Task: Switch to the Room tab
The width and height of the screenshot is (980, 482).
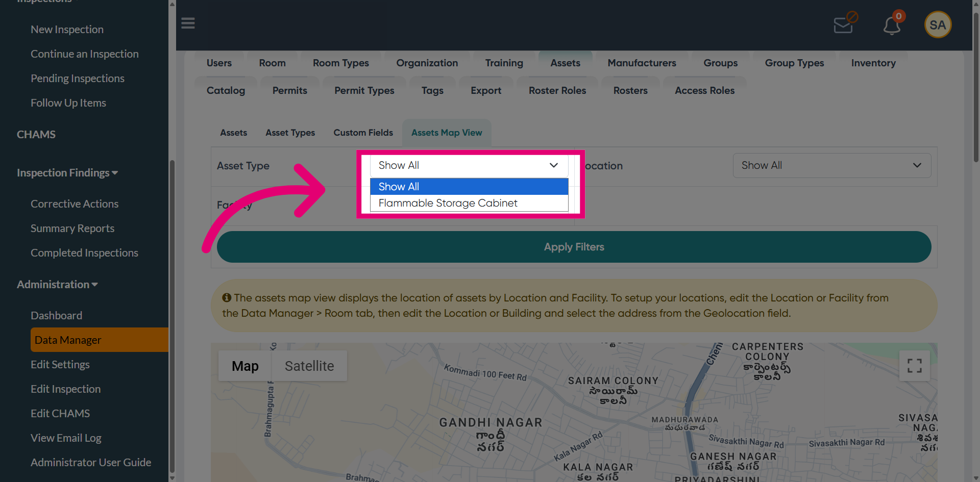Action: click(272, 63)
